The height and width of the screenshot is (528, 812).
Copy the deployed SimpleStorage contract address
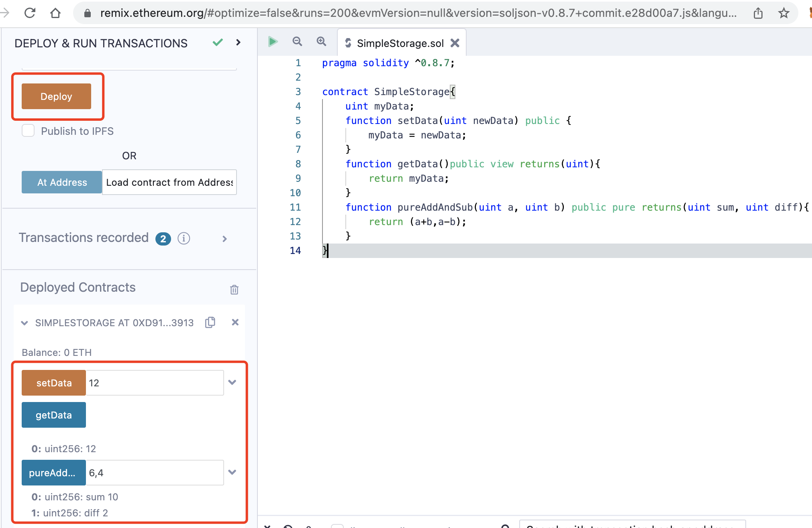point(210,322)
